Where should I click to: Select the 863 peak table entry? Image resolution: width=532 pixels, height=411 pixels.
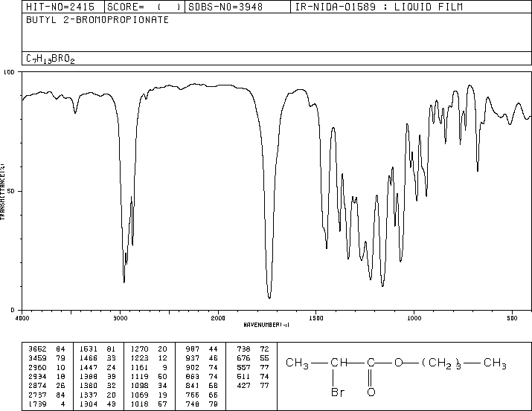tap(202, 376)
